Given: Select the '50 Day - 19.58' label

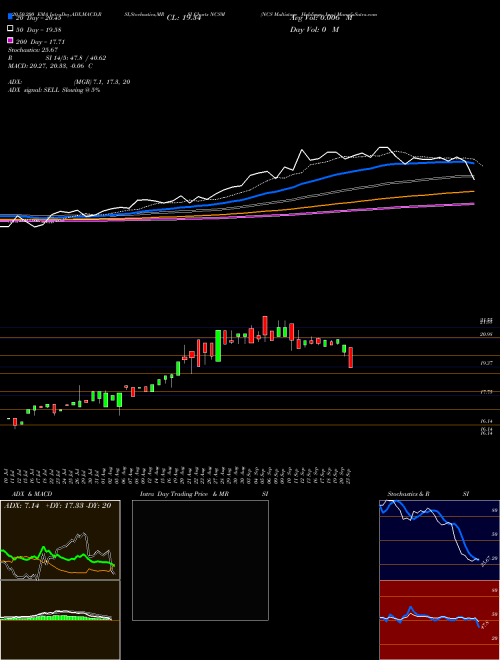Looking at the screenshot, I should coord(38,30).
